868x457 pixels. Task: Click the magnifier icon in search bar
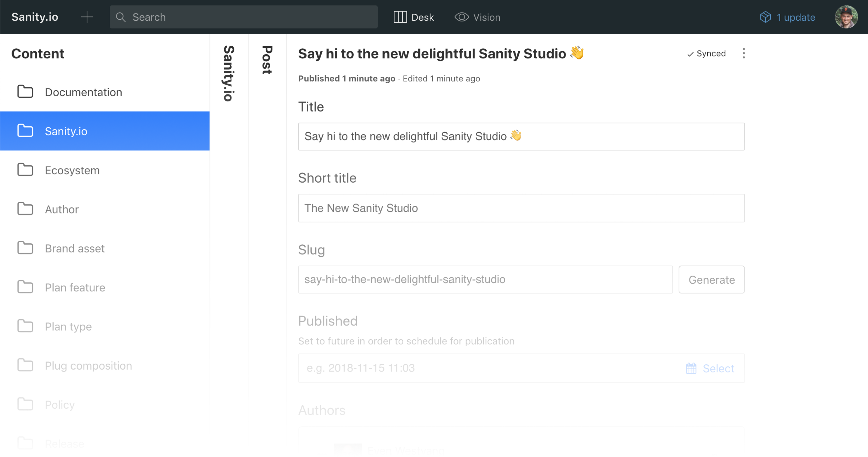click(121, 17)
